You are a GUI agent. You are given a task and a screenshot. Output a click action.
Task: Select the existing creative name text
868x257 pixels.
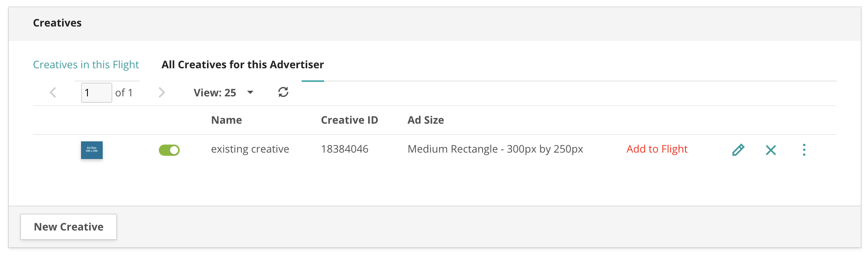[250, 149]
